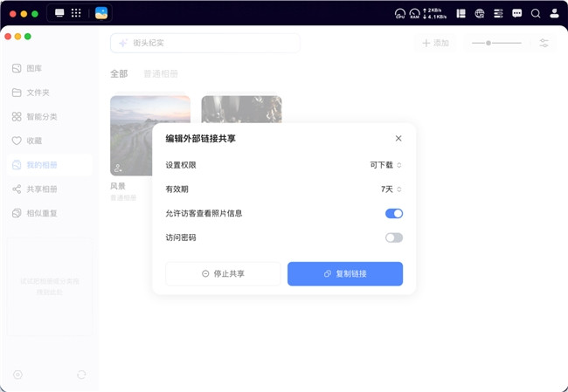Click the search magnifier in top bar
The width and height of the screenshot is (568, 392).
pyautogui.click(x=536, y=14)
